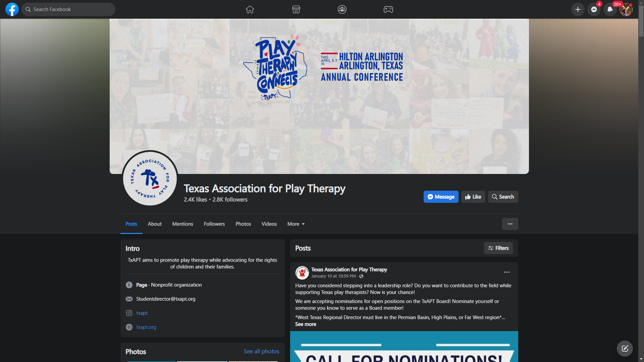Open the Photos tab
This screenshot has width=644, height=362.
coord(243,224)
